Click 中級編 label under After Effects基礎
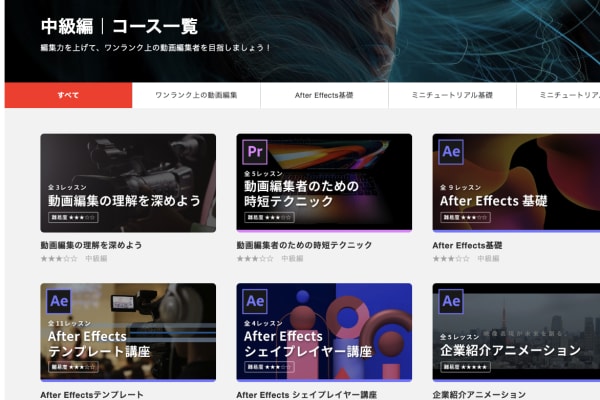Viewport: 600px width, 400px height. 488,258
